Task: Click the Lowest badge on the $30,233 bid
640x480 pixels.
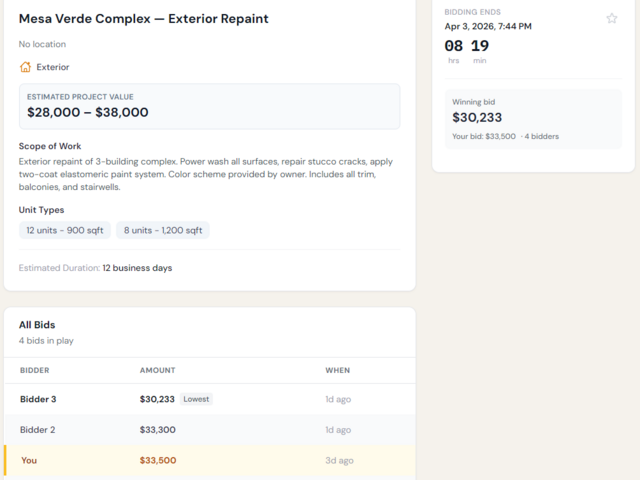Action: click(196, 399)
